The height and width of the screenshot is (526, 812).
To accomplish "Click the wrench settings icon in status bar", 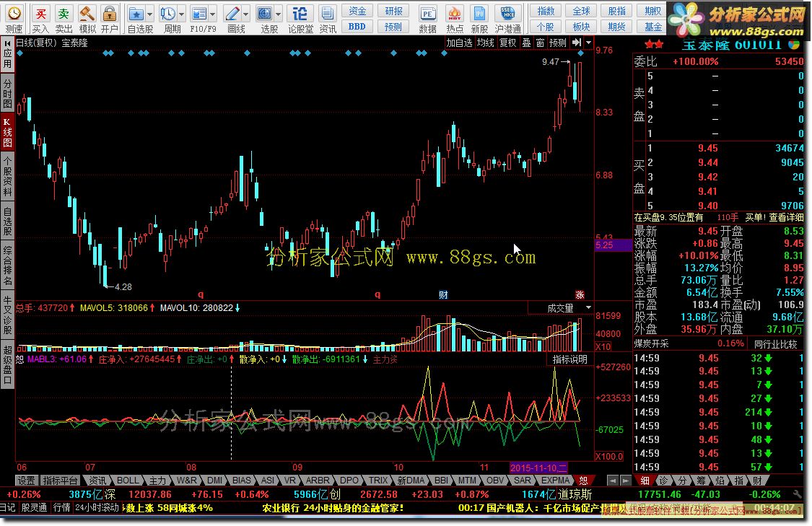I will pos(797,494).
